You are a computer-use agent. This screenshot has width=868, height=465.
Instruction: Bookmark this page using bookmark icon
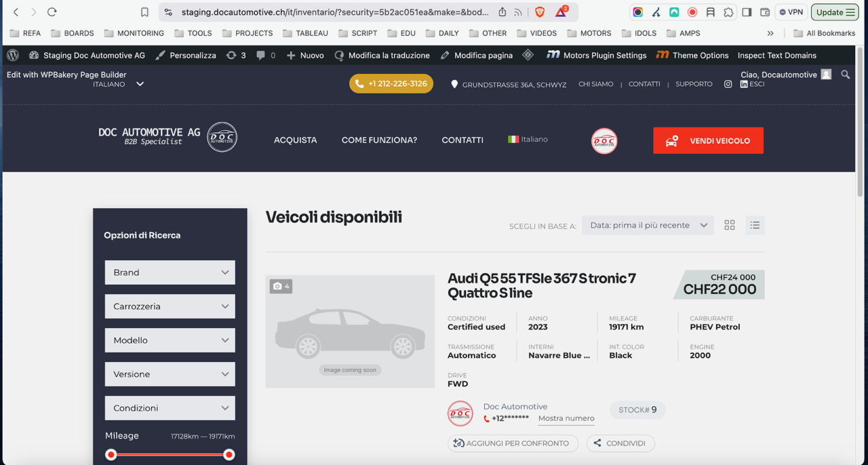pos(144,12)
